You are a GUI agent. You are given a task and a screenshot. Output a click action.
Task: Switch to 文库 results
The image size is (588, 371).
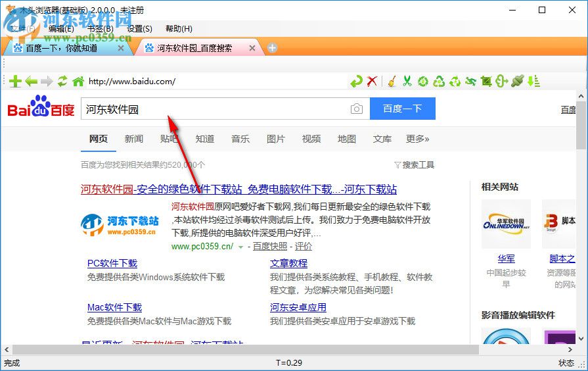pos(382,139)
